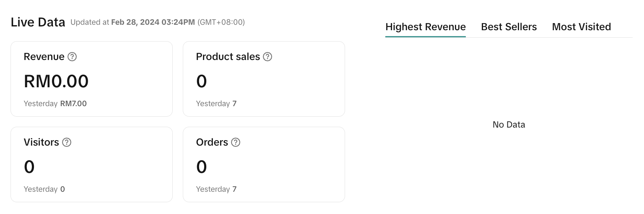Select the Most Visited tab

(x=581, y=27)
